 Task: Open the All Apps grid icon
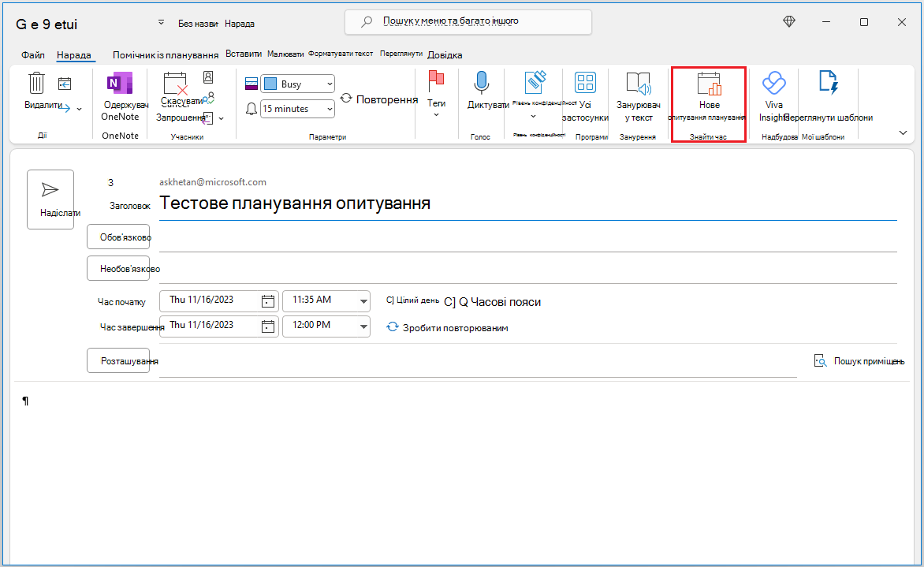click(585, 83)
